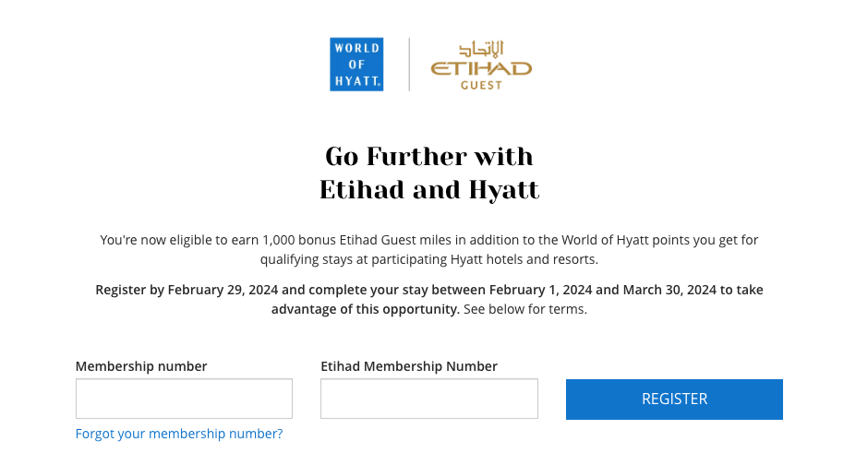Open 'Forgot your membership number?' link
The width and height of the screenshot is (868, 465).
pyautogui.click(x=179, y=434)
